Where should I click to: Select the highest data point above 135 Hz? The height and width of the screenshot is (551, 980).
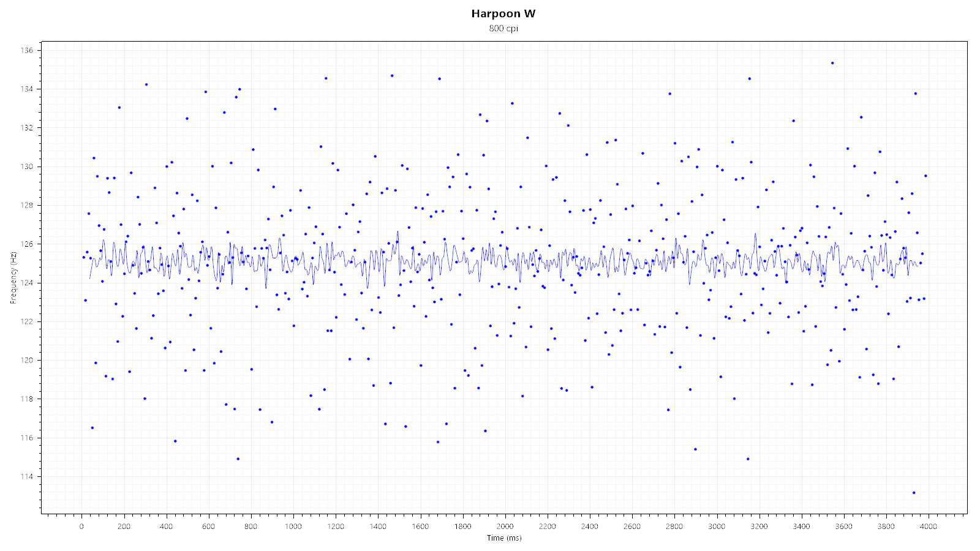click(832, 62)
